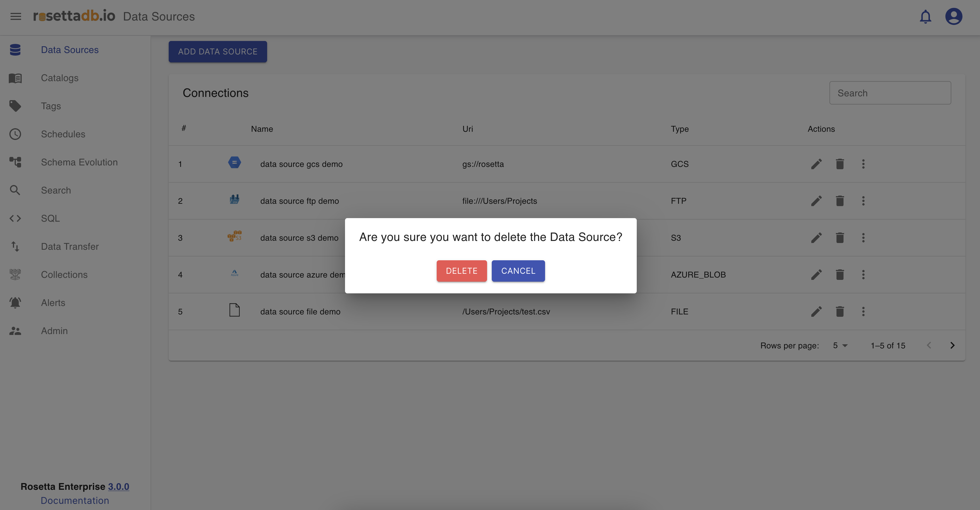Go to next page of connections
This screenshot has width=980, height=510.
[x=952, y=345]
